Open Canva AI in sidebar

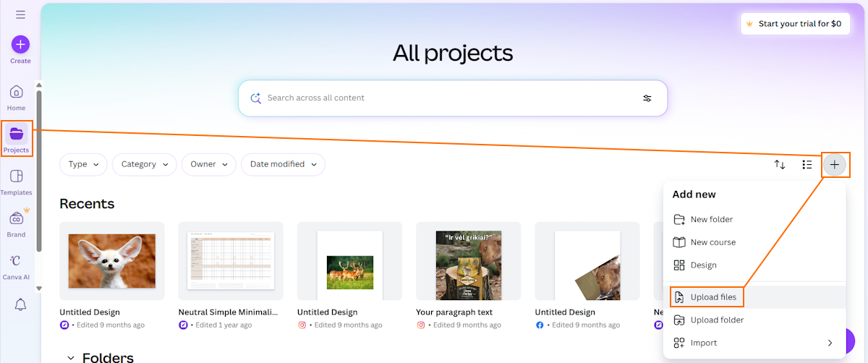point(17,266)
